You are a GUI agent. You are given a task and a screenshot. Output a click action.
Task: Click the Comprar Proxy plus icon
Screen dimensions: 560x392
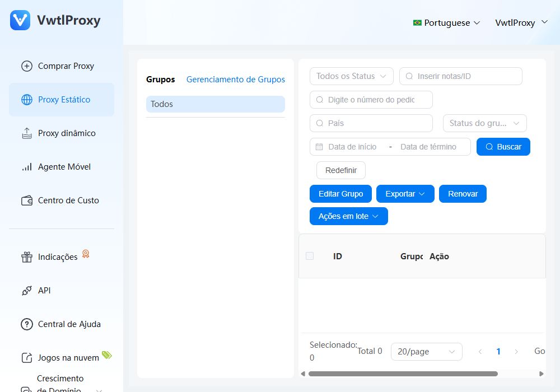coord(27,66)
